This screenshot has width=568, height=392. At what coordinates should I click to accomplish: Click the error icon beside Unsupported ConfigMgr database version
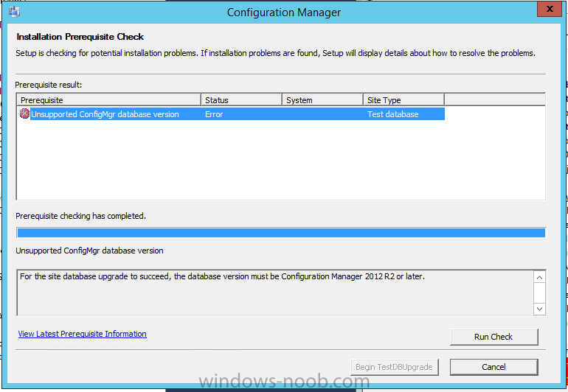[24, 114]
